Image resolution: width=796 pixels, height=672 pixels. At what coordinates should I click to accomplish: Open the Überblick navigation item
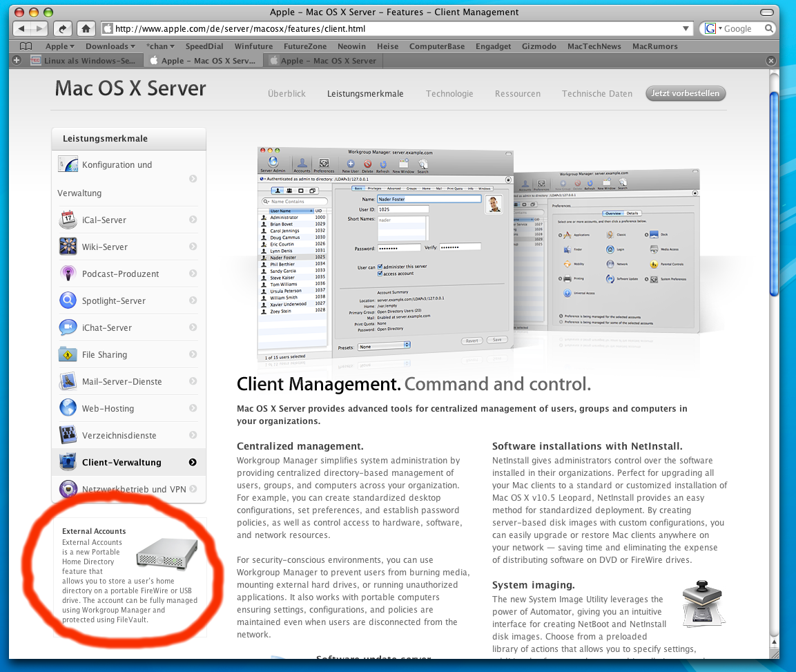point(287,93)
